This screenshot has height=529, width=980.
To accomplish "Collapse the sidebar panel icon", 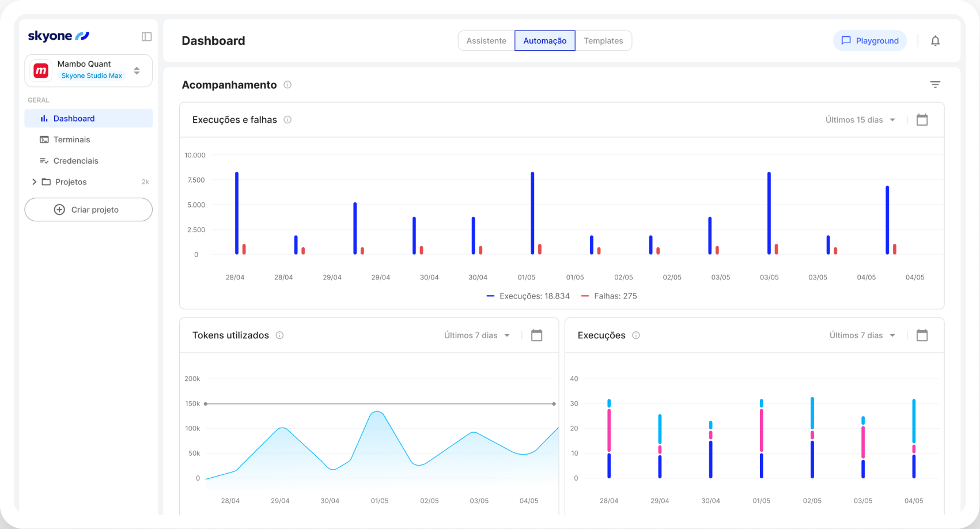I will [146, 37].
